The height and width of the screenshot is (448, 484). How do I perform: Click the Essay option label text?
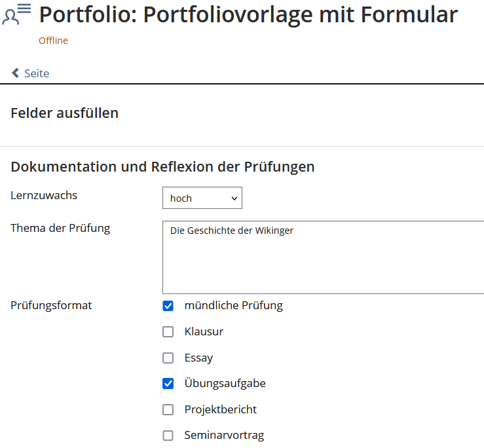(198, 358)
